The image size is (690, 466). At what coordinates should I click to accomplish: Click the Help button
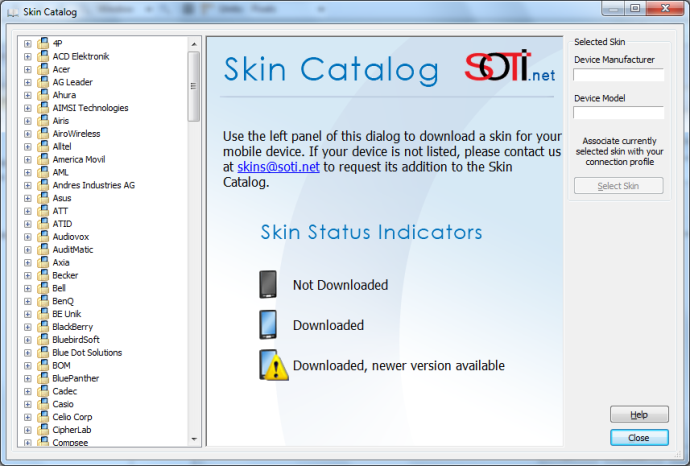coord(639,415)
